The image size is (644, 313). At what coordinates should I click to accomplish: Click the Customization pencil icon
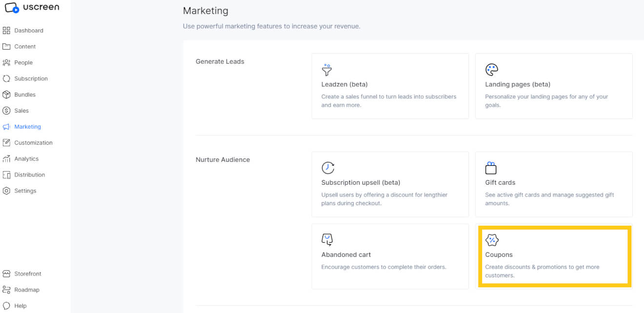[6, 143]
